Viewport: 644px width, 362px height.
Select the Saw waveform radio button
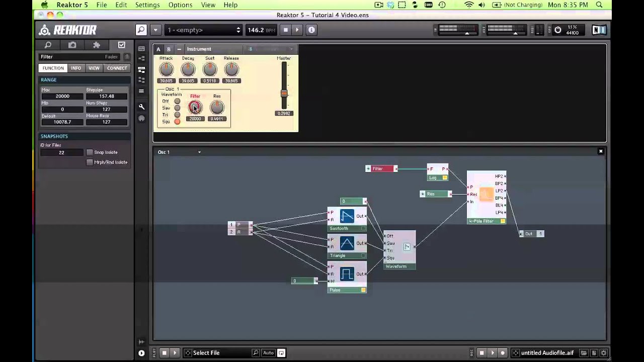point(177,108)
